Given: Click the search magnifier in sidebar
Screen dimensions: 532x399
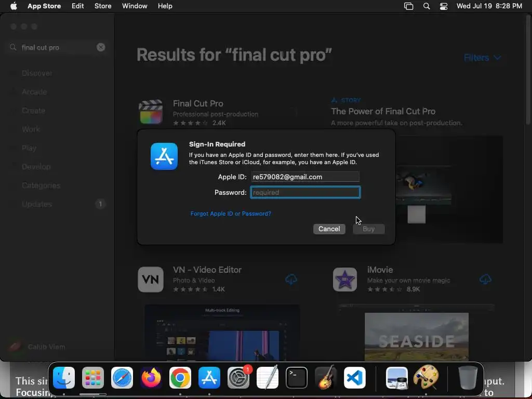Looking at the screenshot, I should pos(13,47).
